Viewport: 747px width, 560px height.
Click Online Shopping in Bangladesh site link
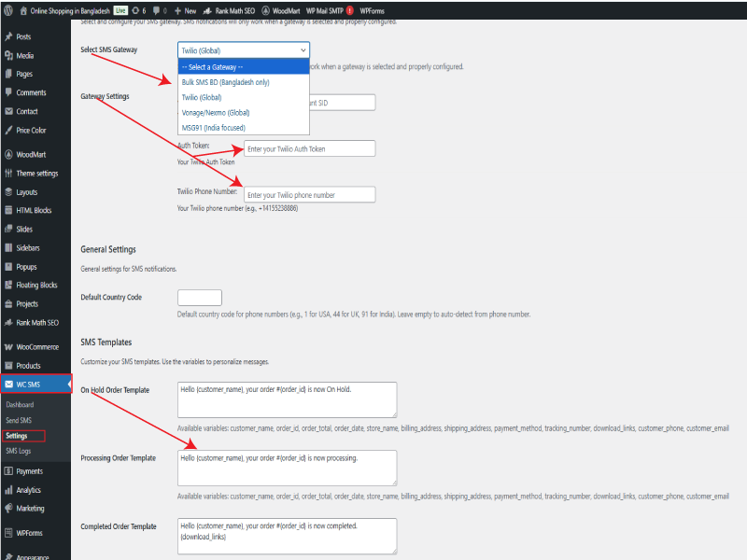[x=70, y=10]
